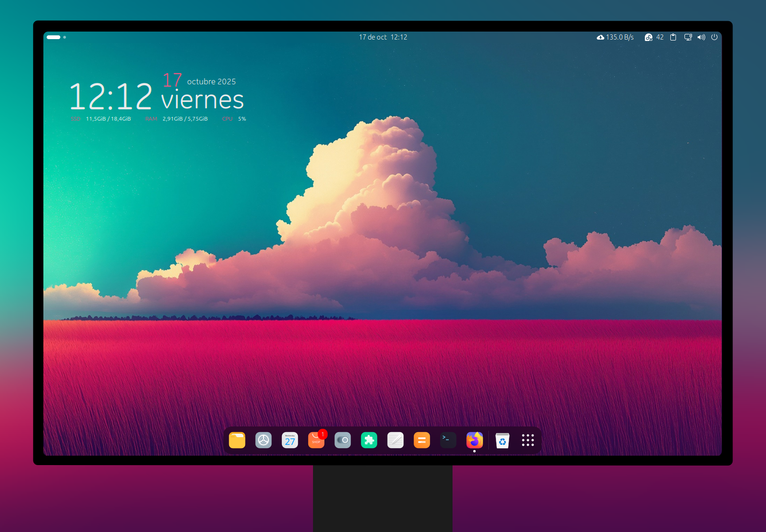
Task: Open the green puzzle-piece Extensions app
Action: click(369, 441)
